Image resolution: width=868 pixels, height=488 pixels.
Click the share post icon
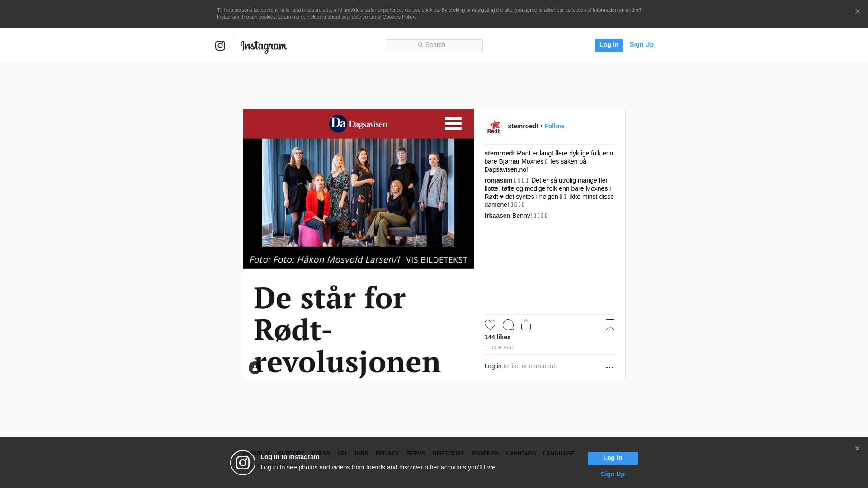tap(526, 325)
